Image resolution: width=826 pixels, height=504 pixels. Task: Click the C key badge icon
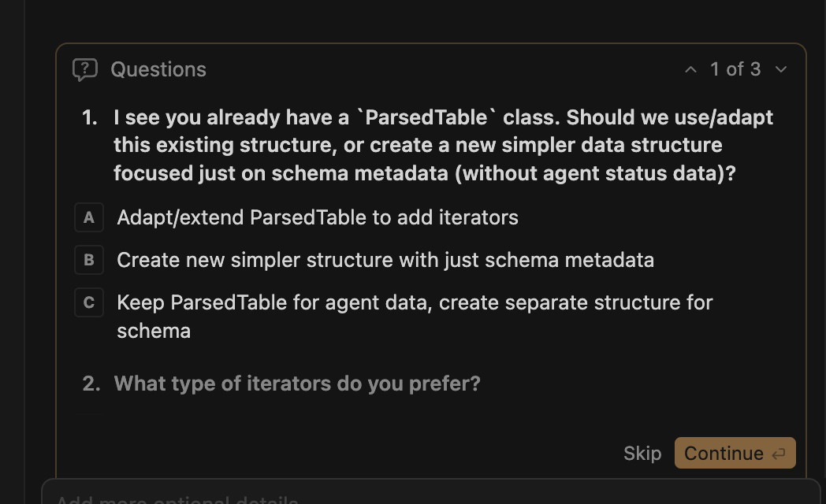click(x=88, y=302)
